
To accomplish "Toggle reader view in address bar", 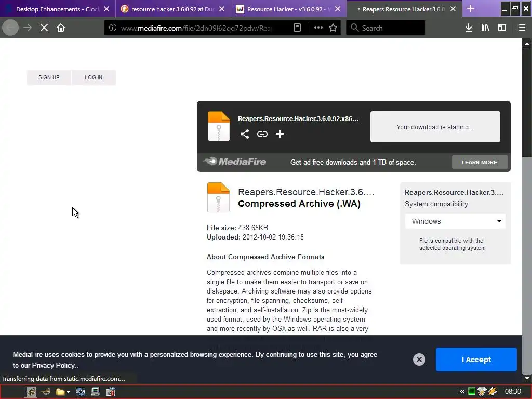I will tap(297, 28).
